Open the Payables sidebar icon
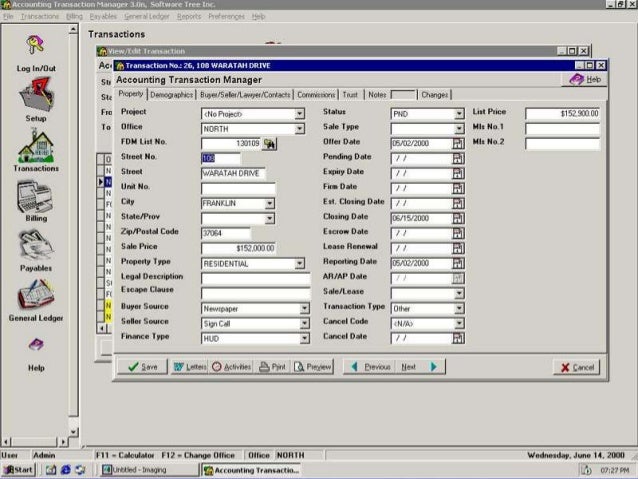 (36, 246)
